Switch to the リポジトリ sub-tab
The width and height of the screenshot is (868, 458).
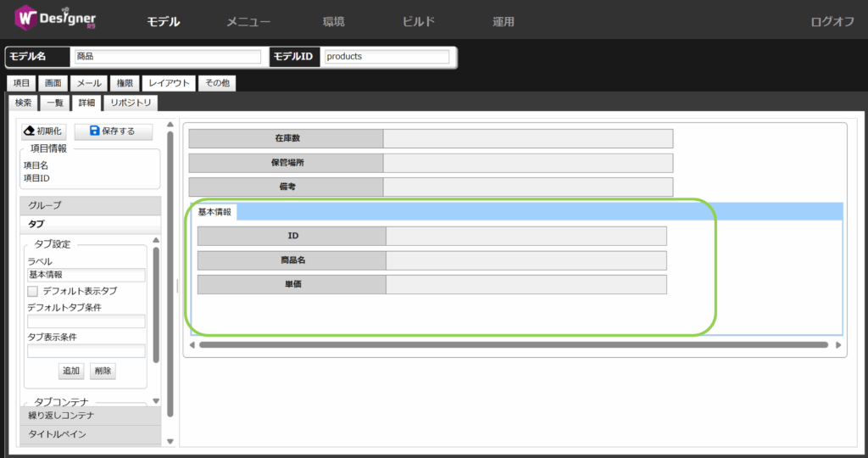click(131, 103)
